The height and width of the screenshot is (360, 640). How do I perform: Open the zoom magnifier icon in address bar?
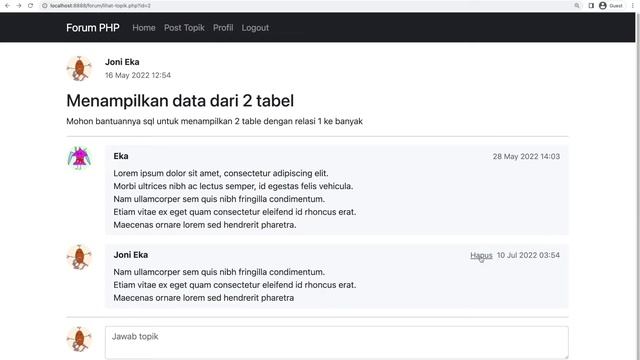[x=577, y=6]
